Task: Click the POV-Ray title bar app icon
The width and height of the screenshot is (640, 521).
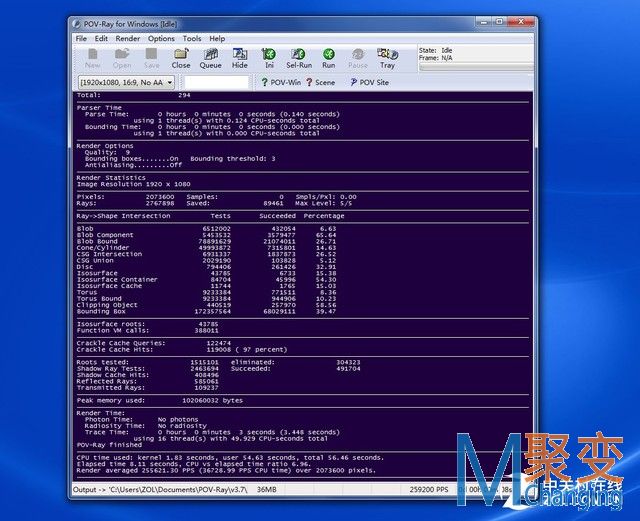Action: [77, 24]
